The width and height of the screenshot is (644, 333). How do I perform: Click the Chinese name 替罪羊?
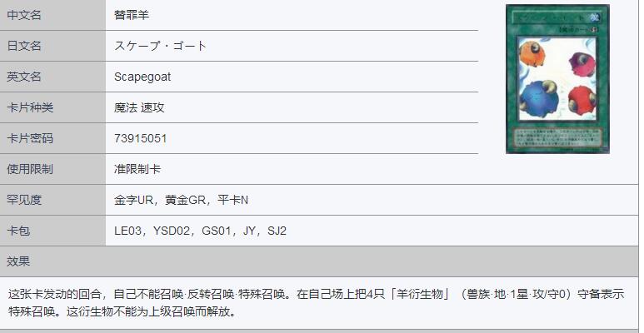[x=132, y=15]
